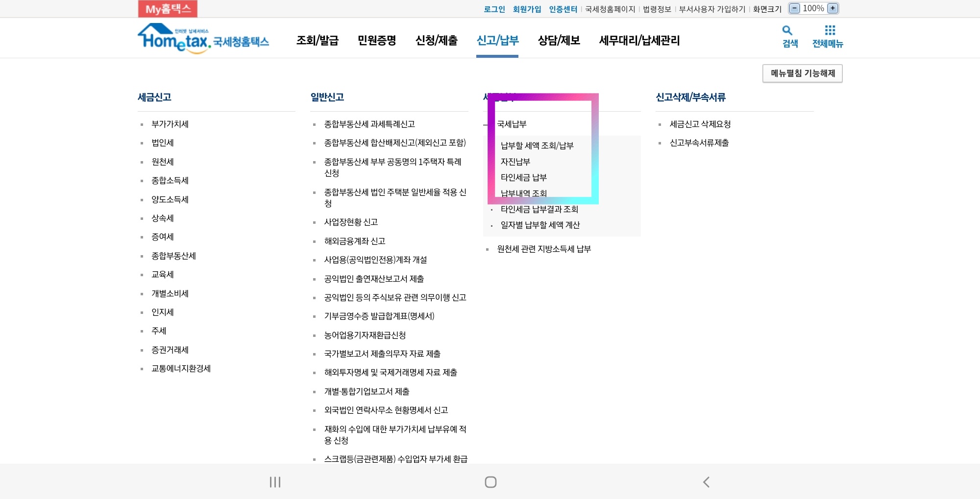Click the 로그인 link
Viewport: 980px width, 499px height.
point(494,9)
